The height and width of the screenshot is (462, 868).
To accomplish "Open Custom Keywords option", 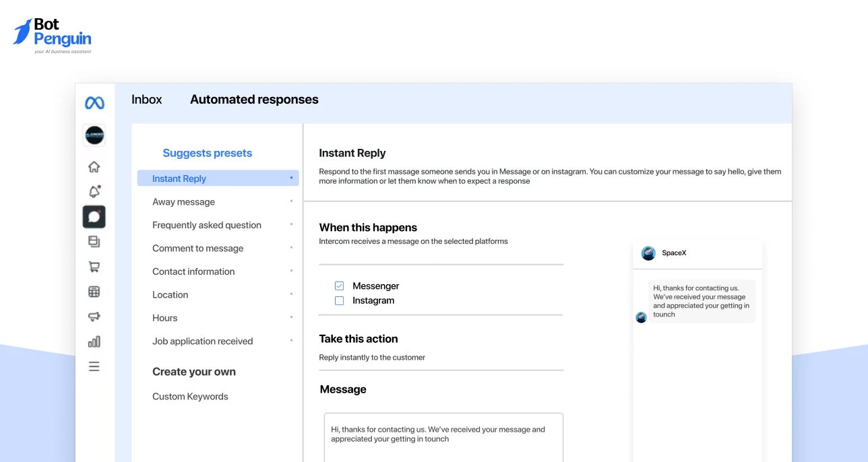I will point(190,397).
